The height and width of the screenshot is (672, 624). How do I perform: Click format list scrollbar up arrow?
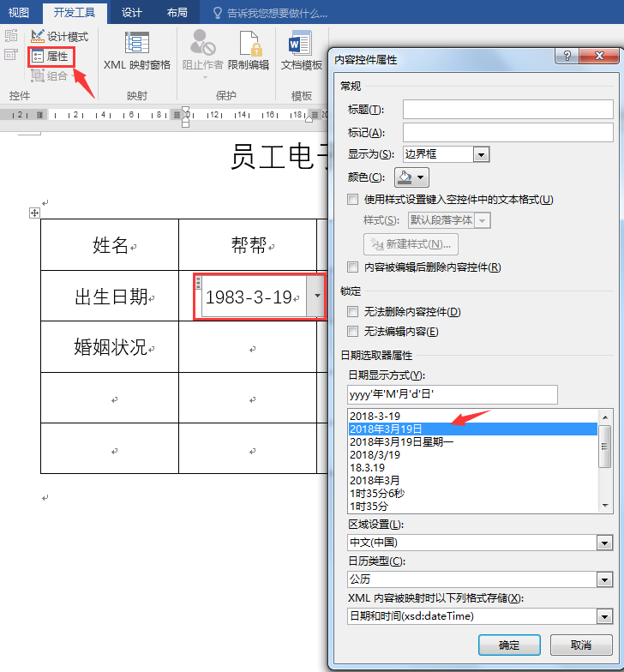605,417
